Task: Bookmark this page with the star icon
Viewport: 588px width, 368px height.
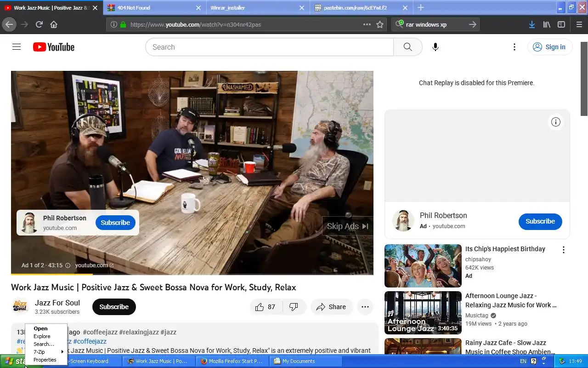Action: click(x=380, y=24)
